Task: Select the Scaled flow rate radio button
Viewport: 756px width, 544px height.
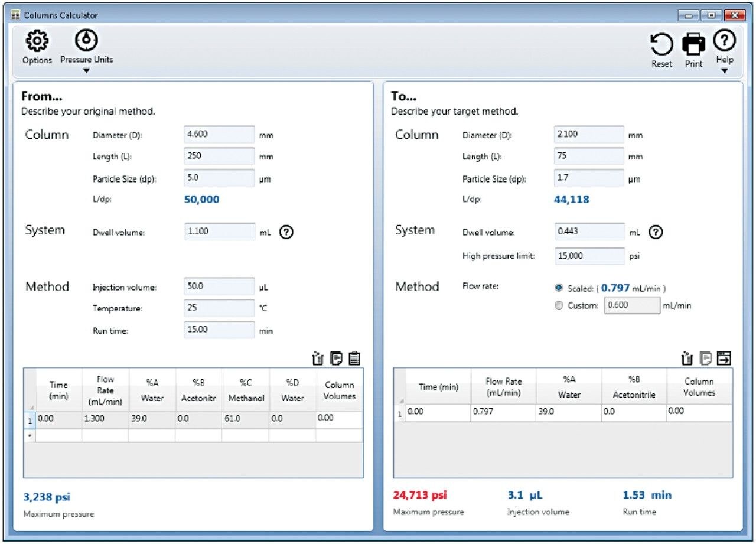Action: (x=559, y=288)
